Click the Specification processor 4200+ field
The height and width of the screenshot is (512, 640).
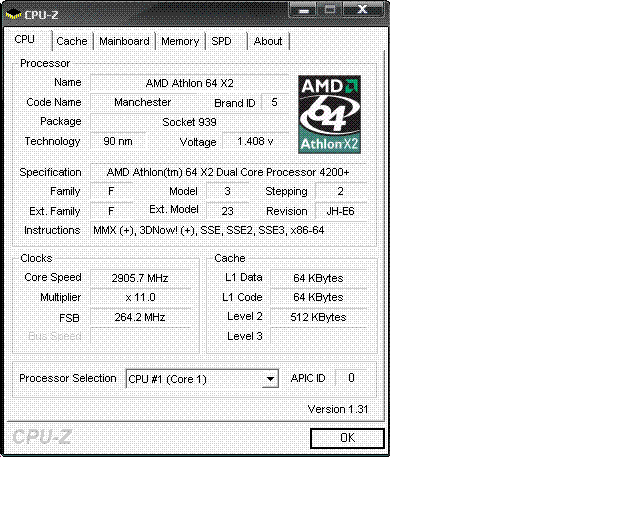pos(228,172)
